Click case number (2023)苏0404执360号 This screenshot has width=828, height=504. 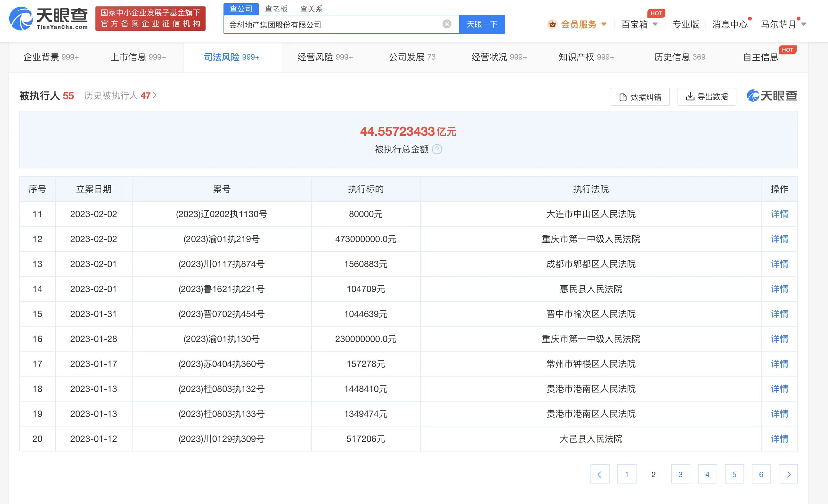[222, 364]
